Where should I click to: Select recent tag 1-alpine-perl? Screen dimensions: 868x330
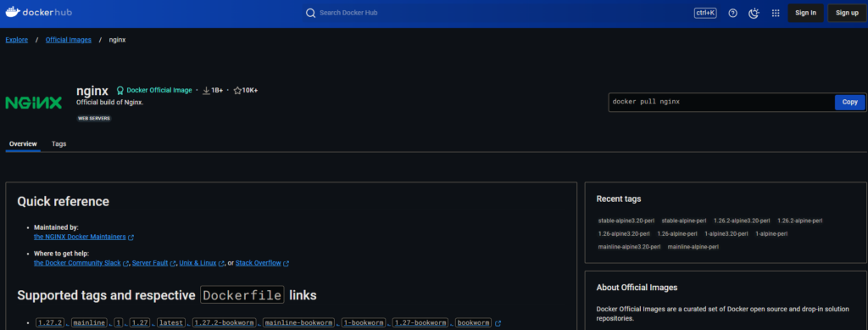point(771,233)
